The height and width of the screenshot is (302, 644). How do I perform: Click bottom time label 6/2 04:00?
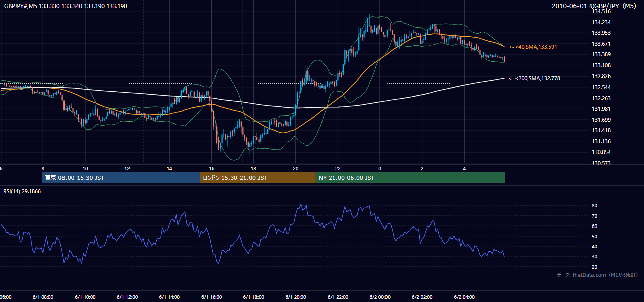click(464, 297)
